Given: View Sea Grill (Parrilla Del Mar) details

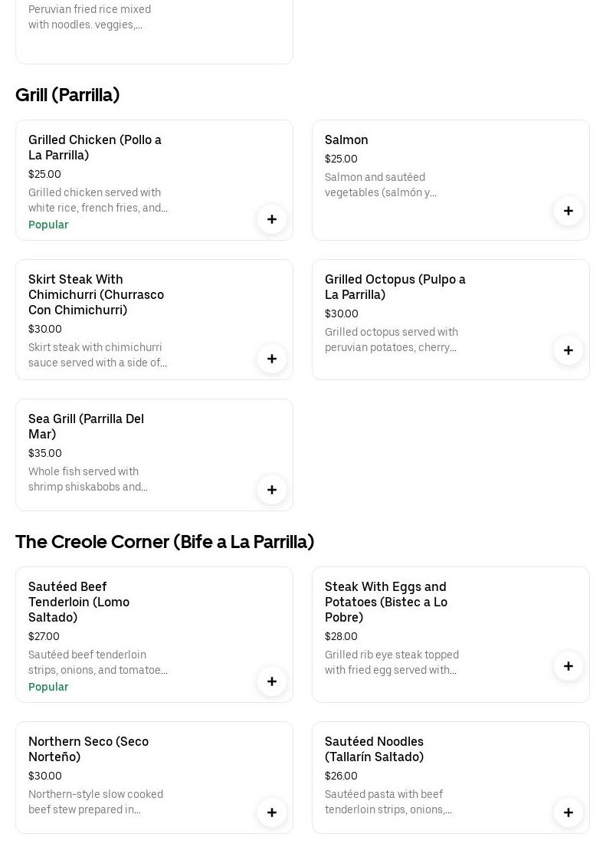Looking at the screenshot, I should click(x=86, y=426).
